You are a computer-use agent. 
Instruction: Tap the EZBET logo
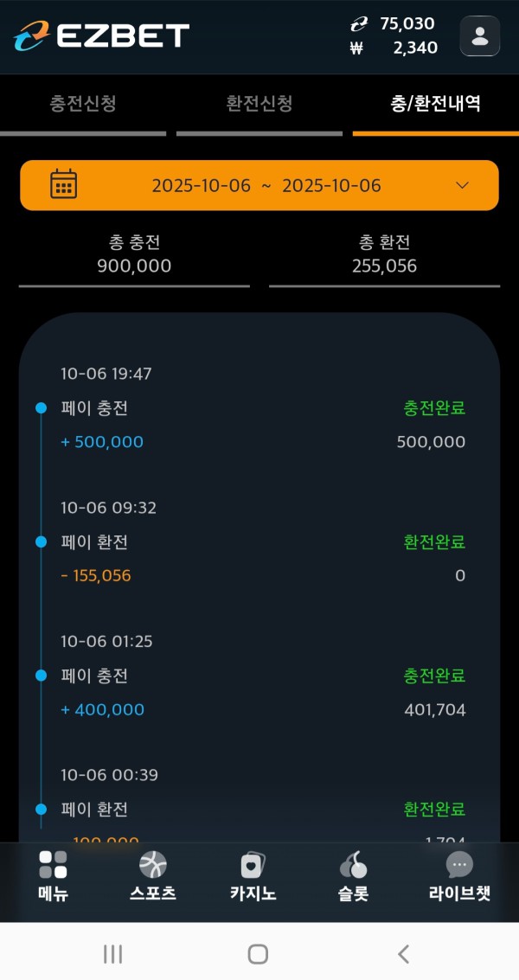pyautogui.click(x=101, y=35)
